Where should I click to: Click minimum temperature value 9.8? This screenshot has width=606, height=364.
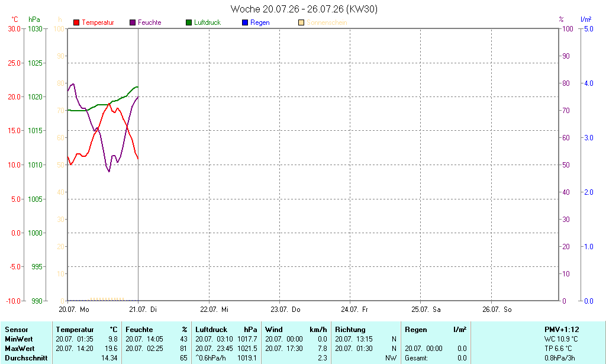113,339
